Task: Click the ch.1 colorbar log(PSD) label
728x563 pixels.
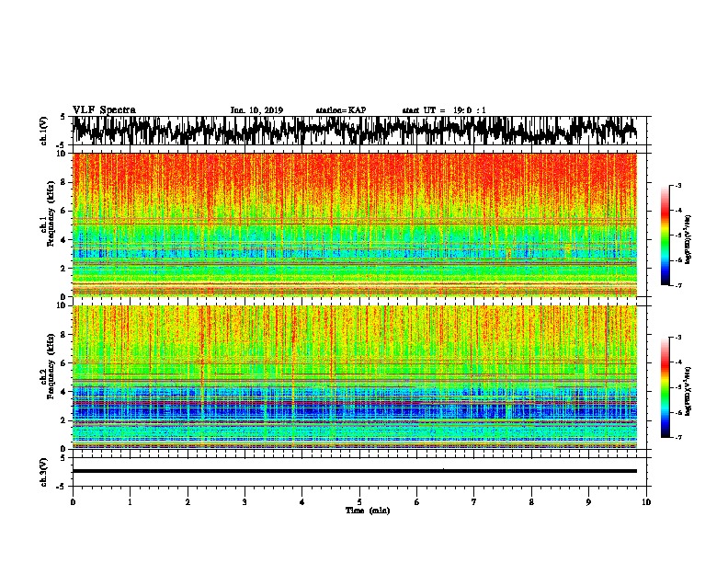Action: 688,240
